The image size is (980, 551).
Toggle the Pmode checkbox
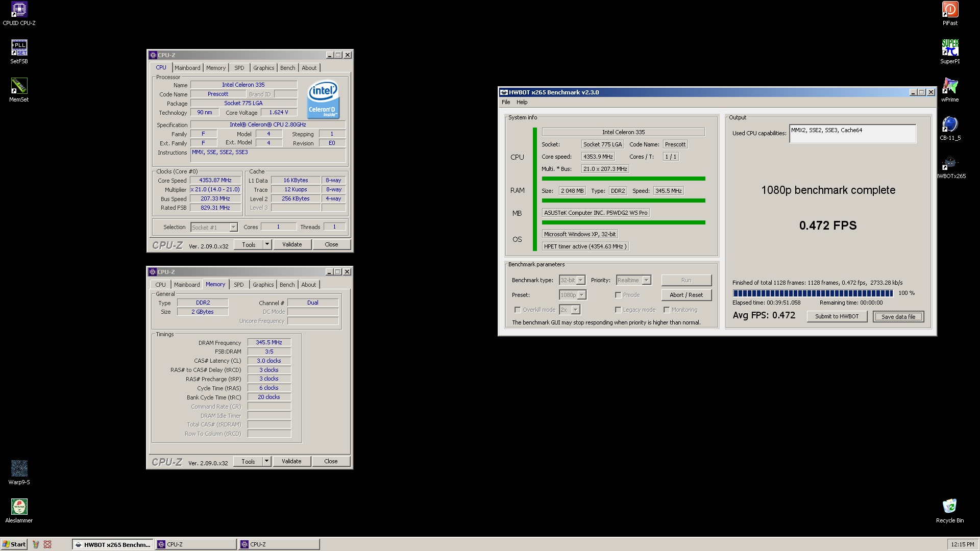(x=618, y=295)
